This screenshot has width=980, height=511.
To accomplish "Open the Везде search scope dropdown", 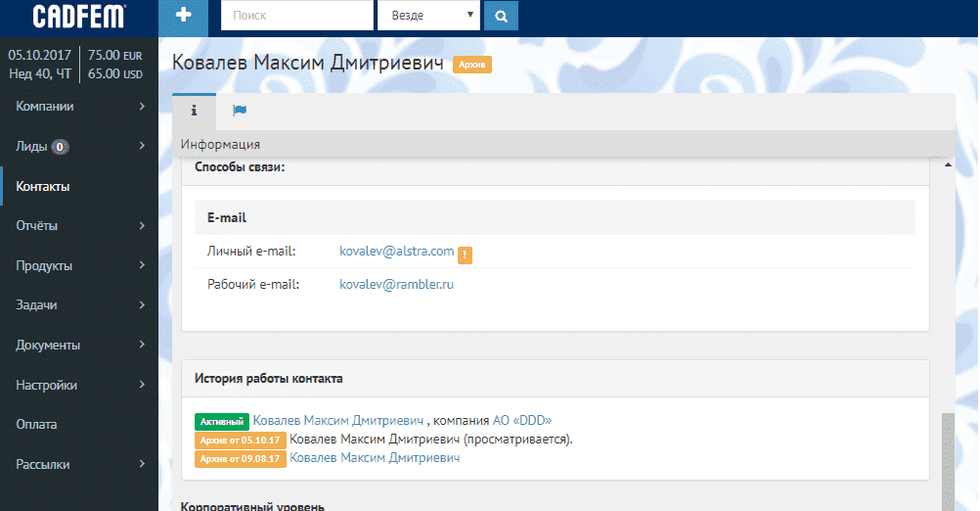I will point(428,16).
